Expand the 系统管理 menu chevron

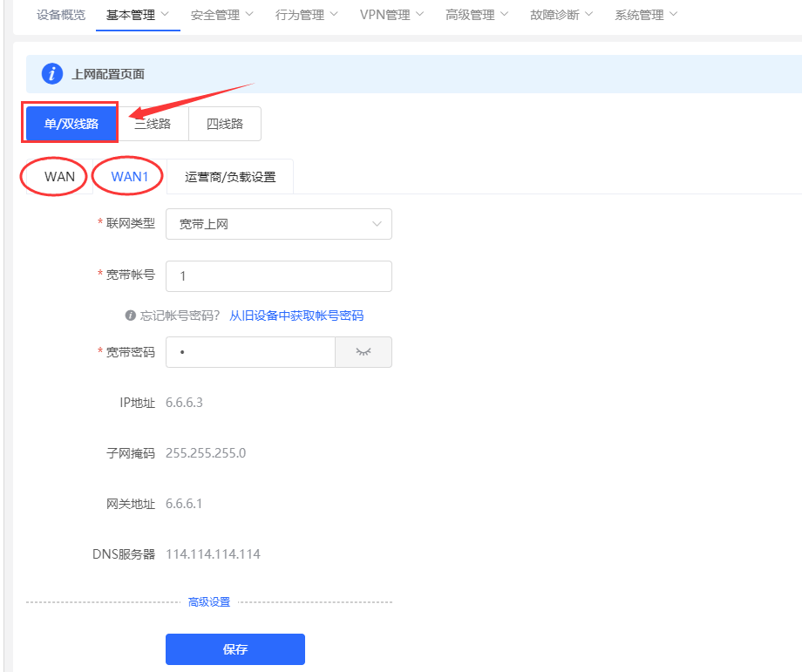[x=672, y=15]
